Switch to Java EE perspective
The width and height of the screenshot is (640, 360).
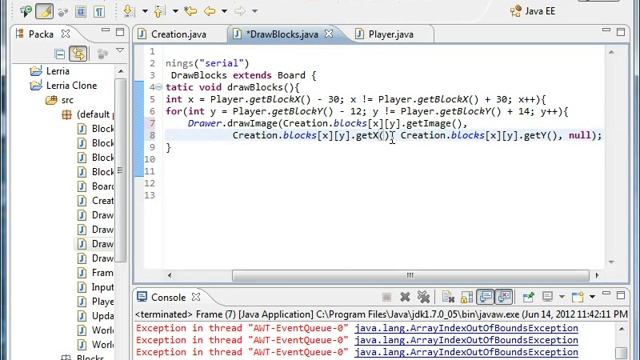tap(533, 11)
